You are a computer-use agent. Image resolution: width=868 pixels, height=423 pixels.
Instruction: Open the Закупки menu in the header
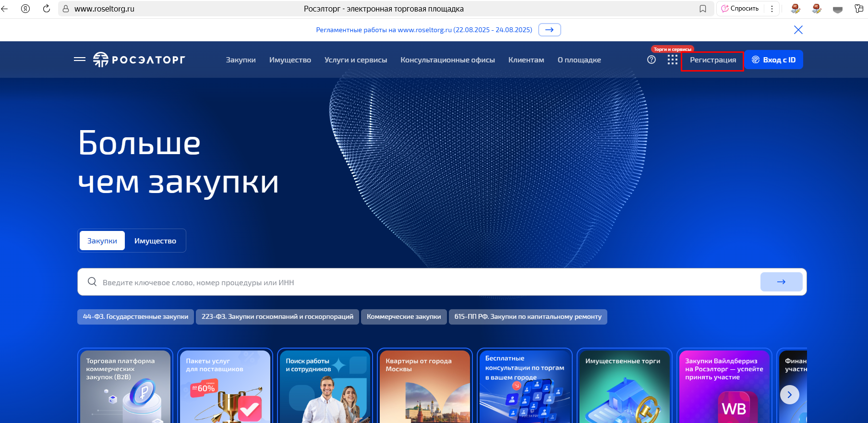pyautogui.click(x=241, y=60)
